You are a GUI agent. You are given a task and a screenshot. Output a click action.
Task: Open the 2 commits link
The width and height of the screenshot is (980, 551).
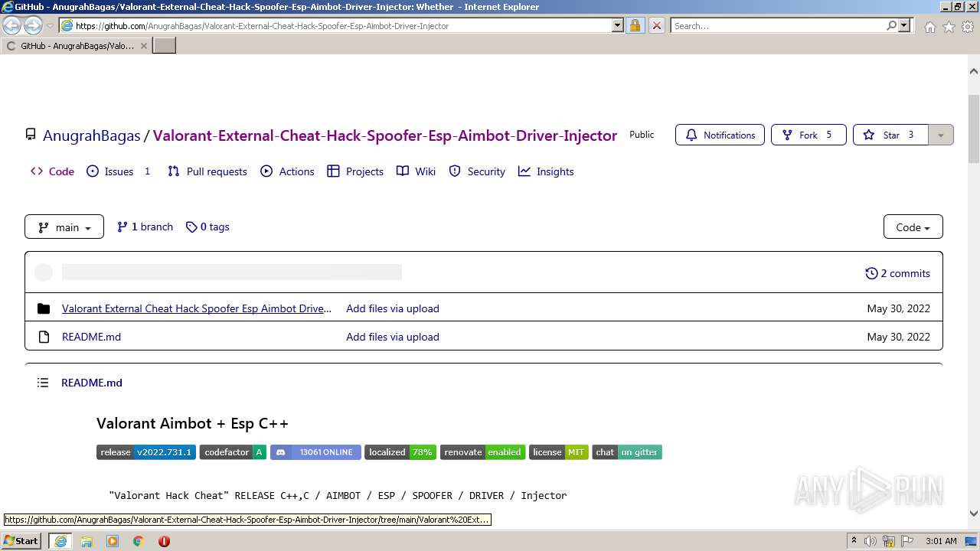(897, 273)
